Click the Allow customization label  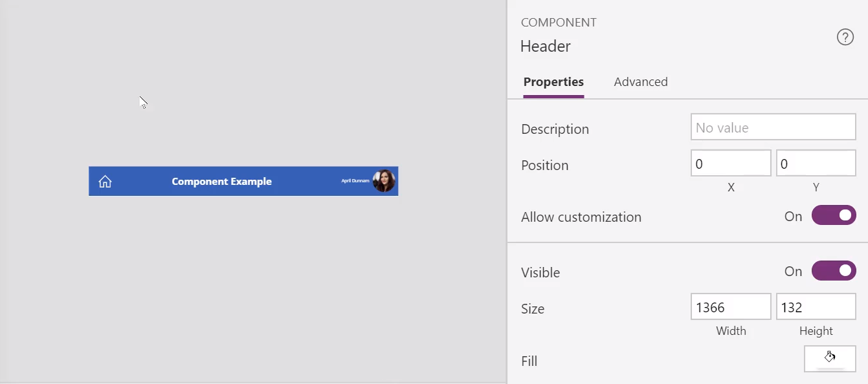click(x=581, y=217)
